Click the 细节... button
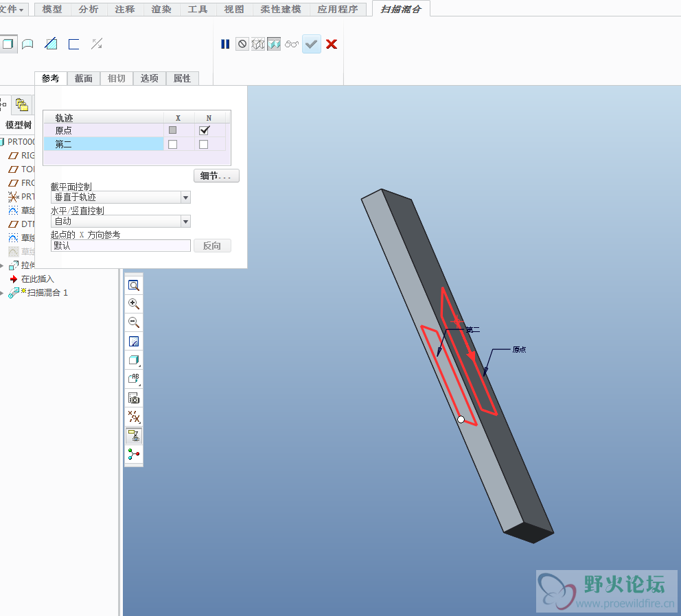This screenshot has height=616, width=681. (x=216, y=176)
